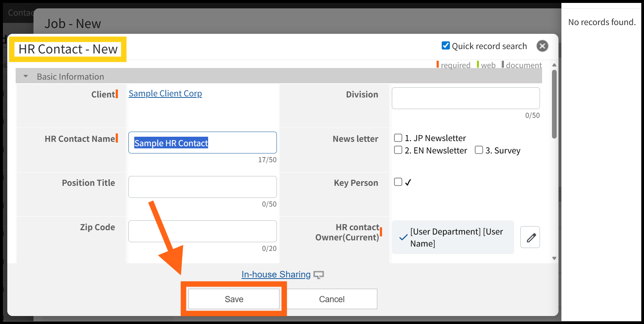Click the monitor icon beside In-house Sharing
644x324 pixels.
(319, 275)
